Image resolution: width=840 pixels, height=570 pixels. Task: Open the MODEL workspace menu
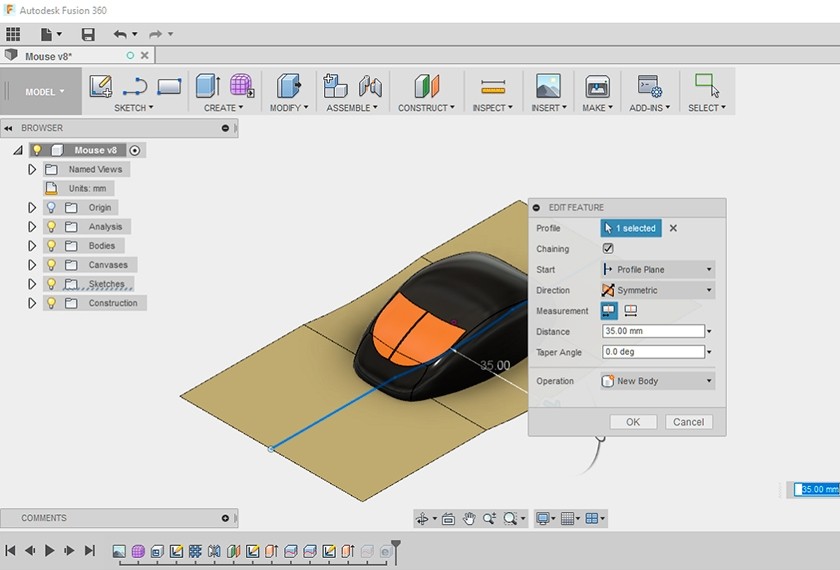pos(44,92)
